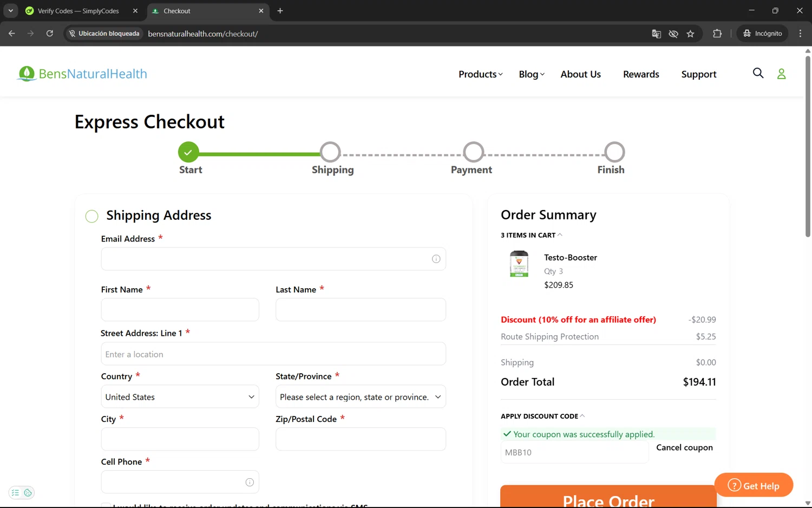Open the site search magnifier icon
This screenshot has width=812, height=508.
(758, 73)
